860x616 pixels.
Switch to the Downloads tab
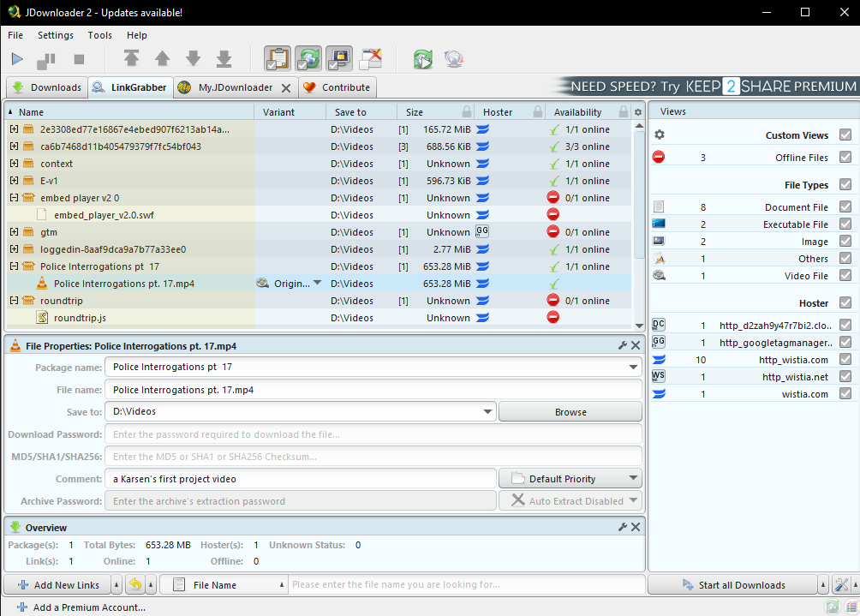point(47,87)
